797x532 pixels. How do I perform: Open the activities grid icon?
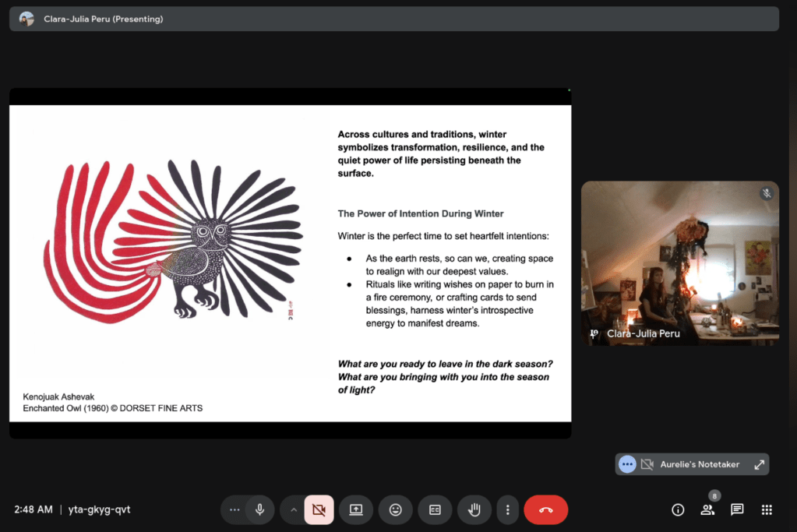click(767, 509)
